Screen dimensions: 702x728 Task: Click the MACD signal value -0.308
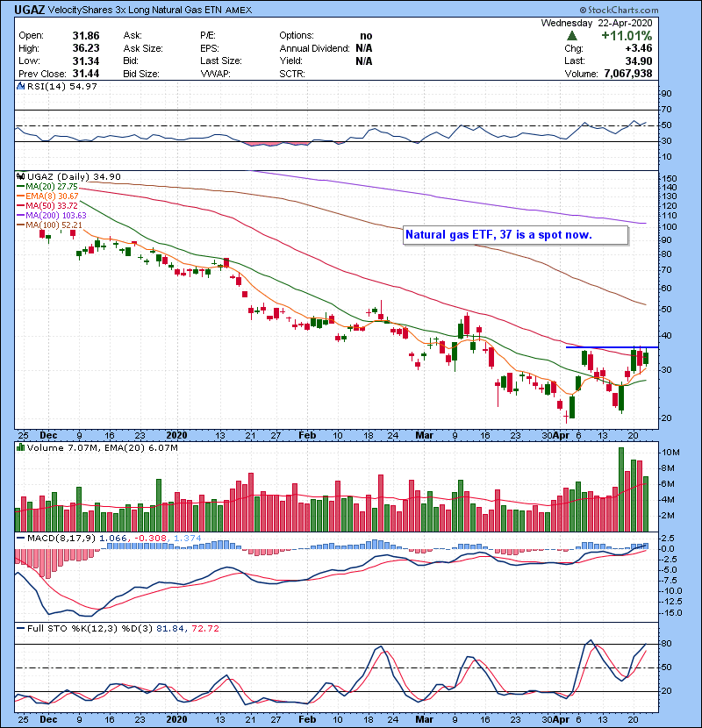(151, 539)
